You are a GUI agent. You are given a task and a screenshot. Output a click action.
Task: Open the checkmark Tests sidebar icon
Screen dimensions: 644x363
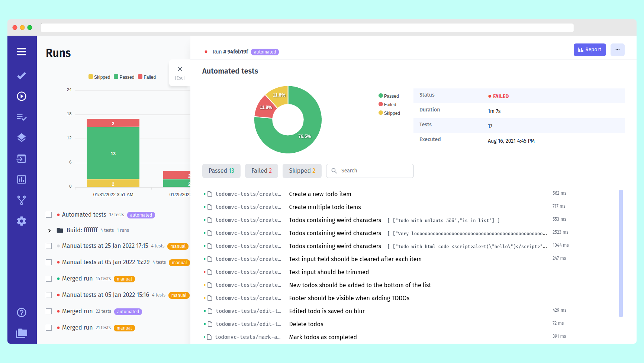[22, 76]
